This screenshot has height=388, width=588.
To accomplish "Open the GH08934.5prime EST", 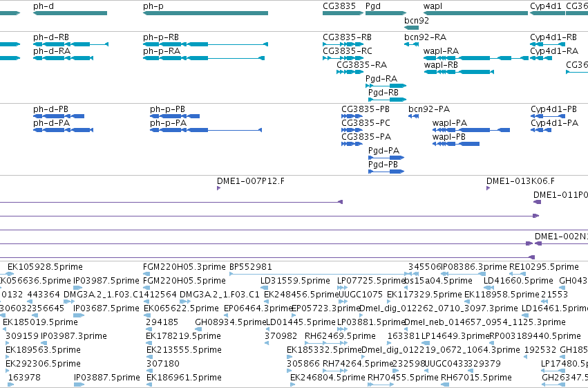I will pyautogui.click(x=230, y=322).
